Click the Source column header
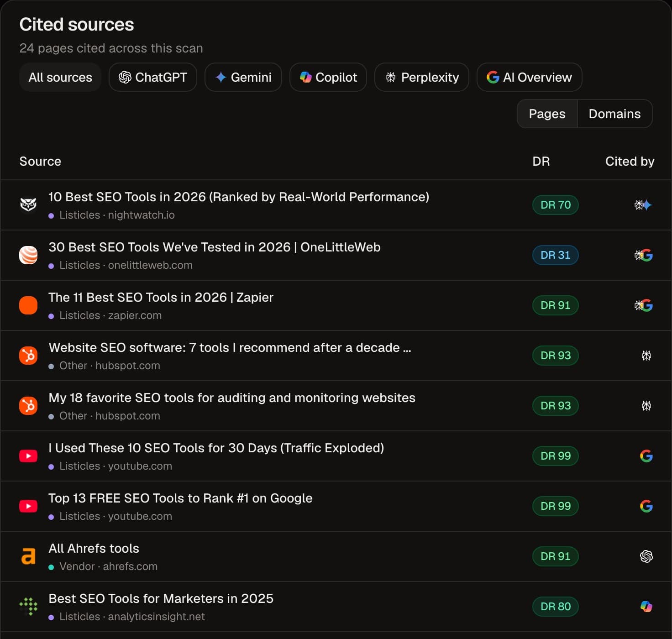This screenshot has width=672, height=639. [x=40, y=161]
